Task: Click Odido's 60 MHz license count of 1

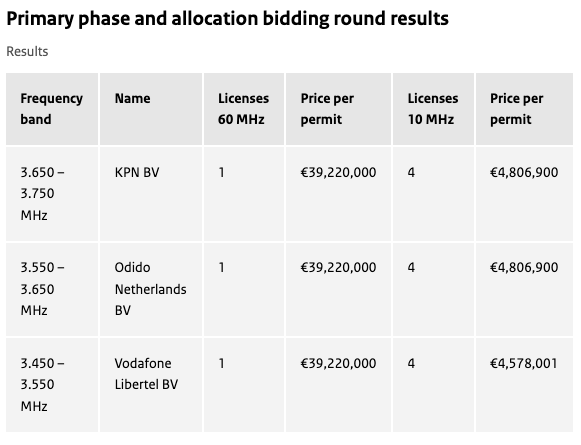Action: [244, 289]
